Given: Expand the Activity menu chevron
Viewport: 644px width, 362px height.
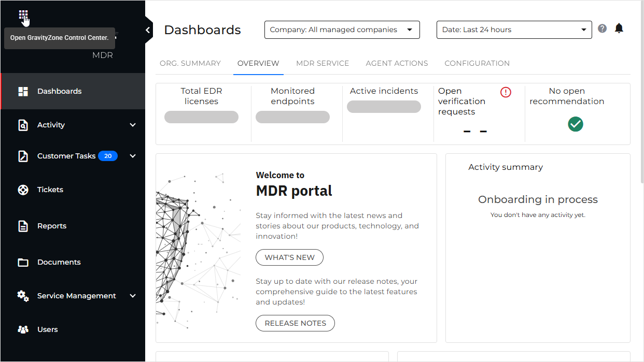Looking at the screenshot, I should pyautogui.click(x=133, y=125).
